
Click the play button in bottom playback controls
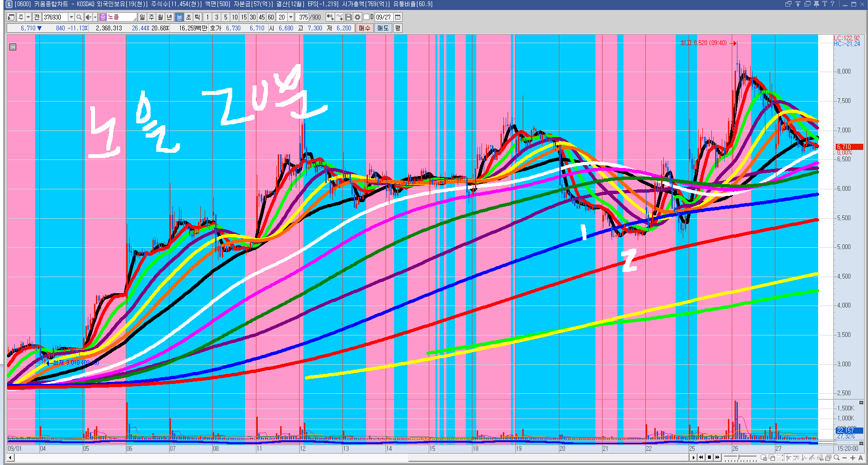coord(693,457)
